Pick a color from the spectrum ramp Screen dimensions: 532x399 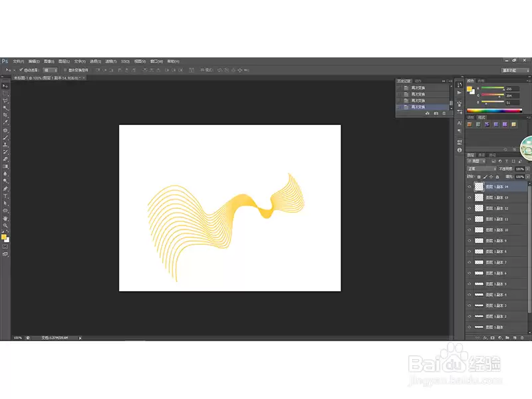coord(494,110)
